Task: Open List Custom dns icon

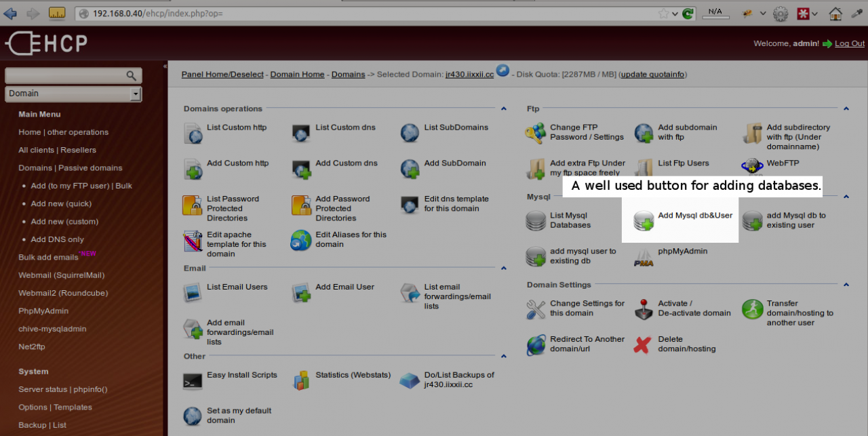Action: coord(302,133)
